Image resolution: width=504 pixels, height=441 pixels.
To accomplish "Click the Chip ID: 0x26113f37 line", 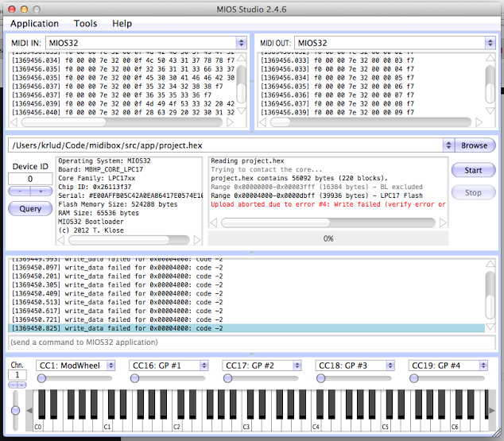I will pyautogui.click(x=95, y=187).
